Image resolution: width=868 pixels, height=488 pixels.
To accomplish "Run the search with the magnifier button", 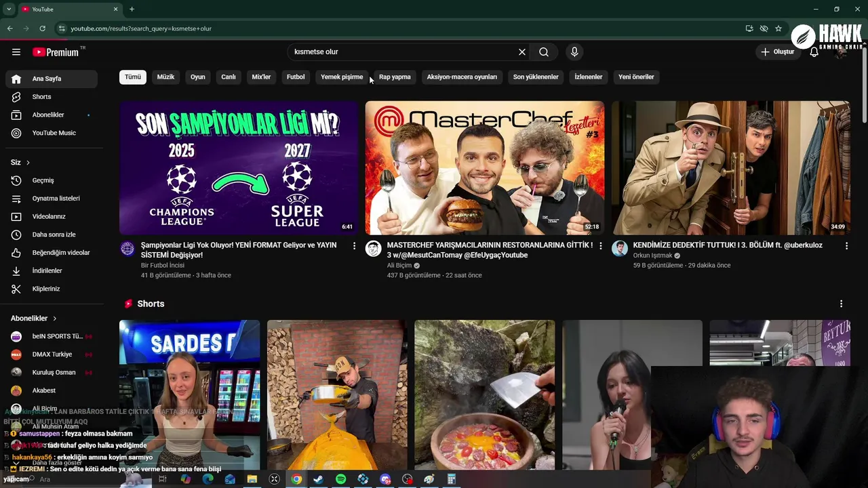I will (544, 52).
